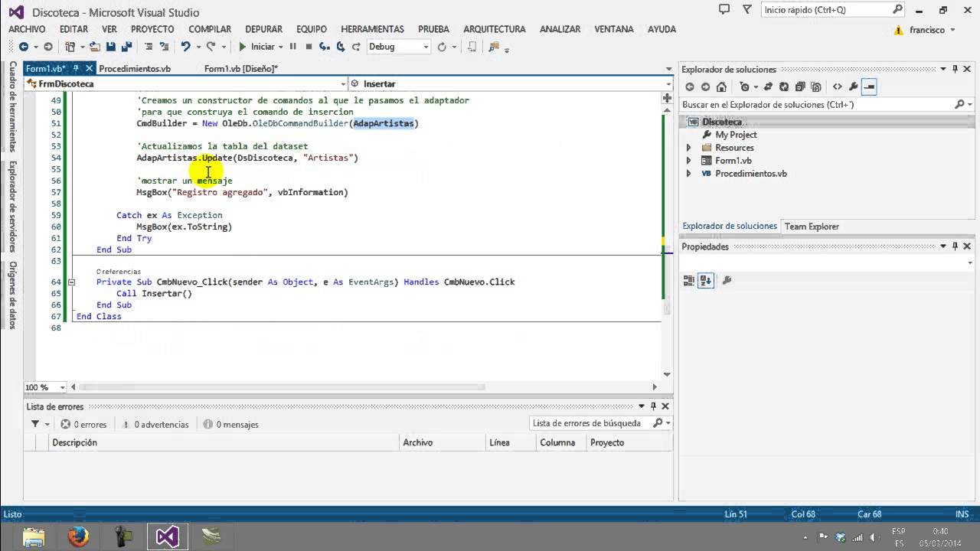Open Properties wrench in Solution Explorer toolbar
The height and width of the screenshot is (551, 980).
point(853,86)
